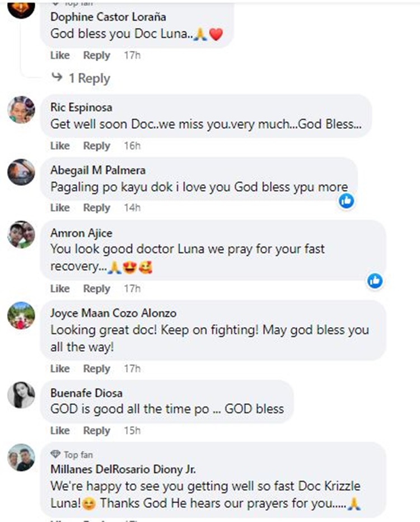
Task: Open Buenafe Diosa's profile picture
Action: click(x=21, y=396)
